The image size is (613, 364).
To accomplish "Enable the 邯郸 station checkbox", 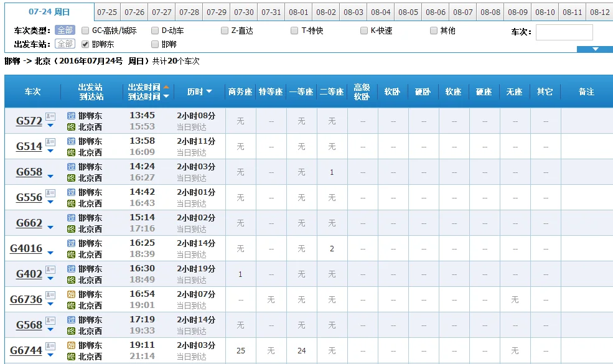I will [x=155, y=44].
